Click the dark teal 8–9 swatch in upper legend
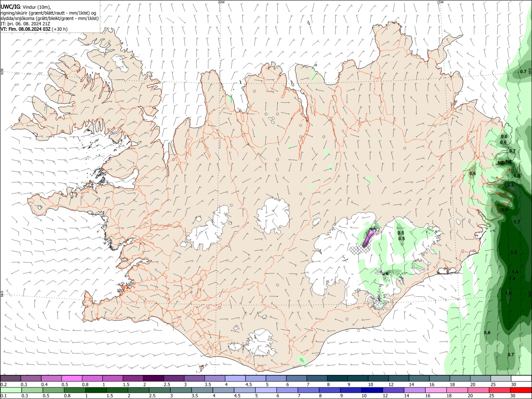532x399 pixels. pos(337,379)
